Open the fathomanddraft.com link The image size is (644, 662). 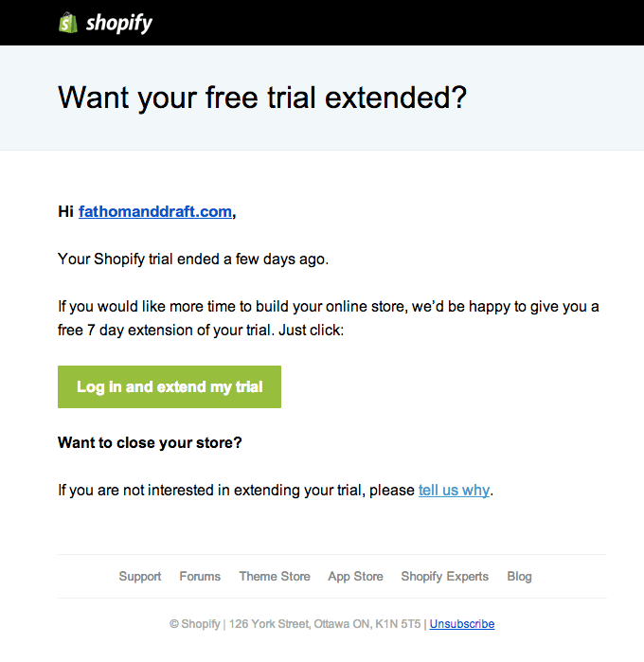coord(155,212)
